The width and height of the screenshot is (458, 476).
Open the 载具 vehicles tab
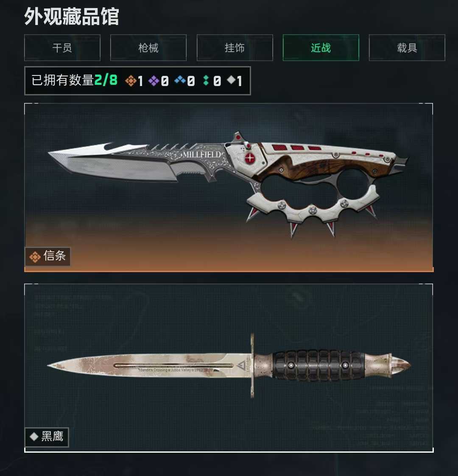407,47
